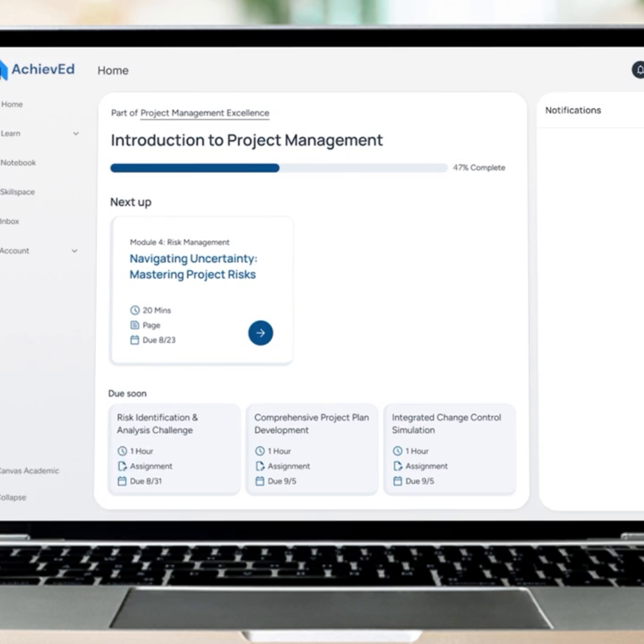Screen dimensions: 644x644
Task: Click calendar icon beside Due 8/31
Action: (122, 481)
